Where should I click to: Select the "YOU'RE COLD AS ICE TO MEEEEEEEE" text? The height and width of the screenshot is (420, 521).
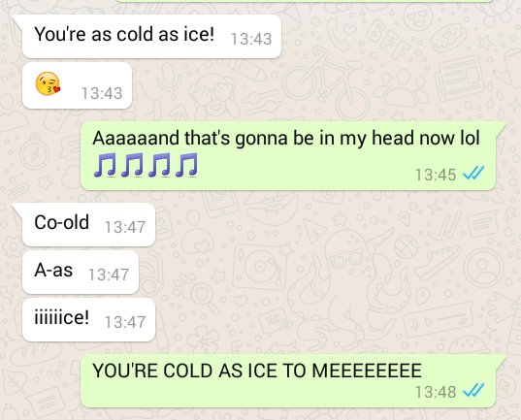[257, 371]
